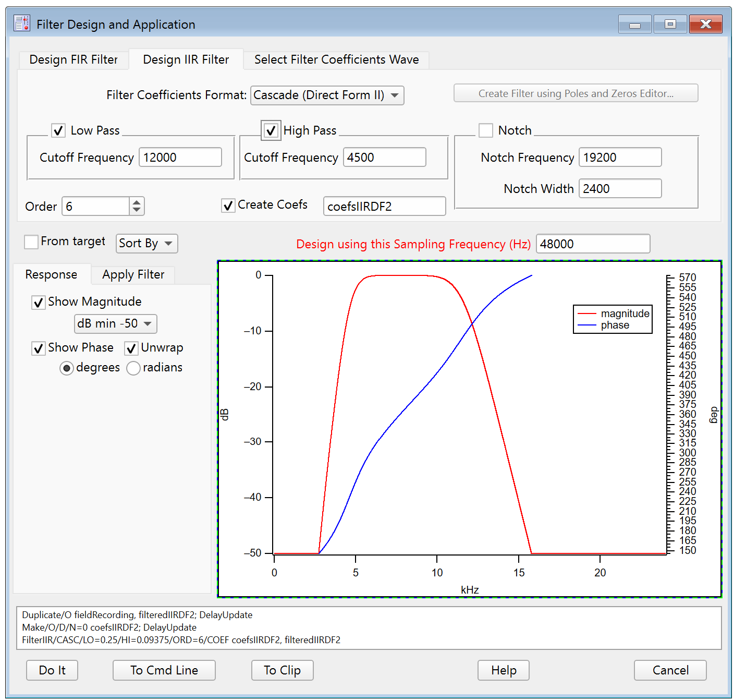
Task: Enable the Notch filter checkbox
Action: [485, 130]
